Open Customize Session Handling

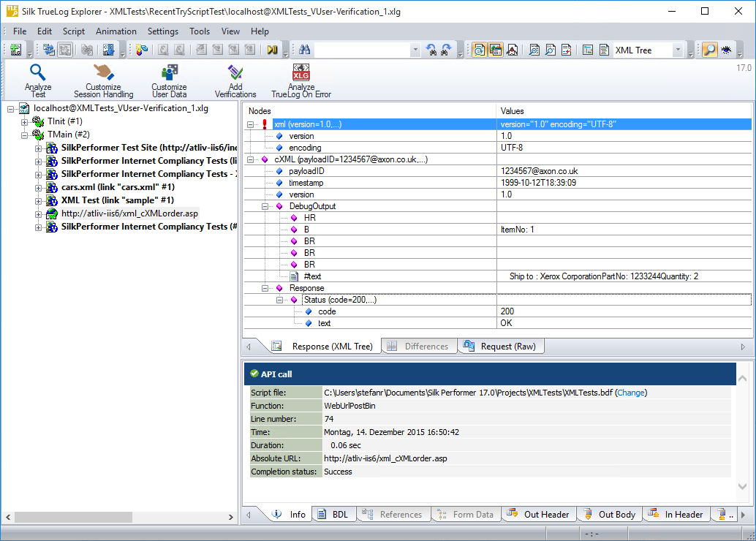pos(103,73)
